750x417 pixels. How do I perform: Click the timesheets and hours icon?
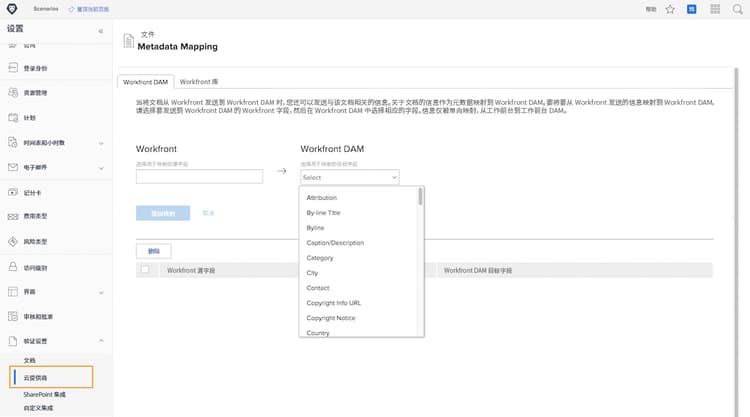point(13,142)
